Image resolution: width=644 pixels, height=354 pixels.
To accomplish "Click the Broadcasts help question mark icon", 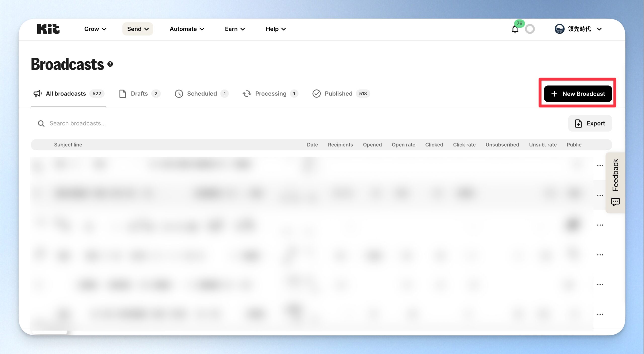I will (x=110, y=64).
